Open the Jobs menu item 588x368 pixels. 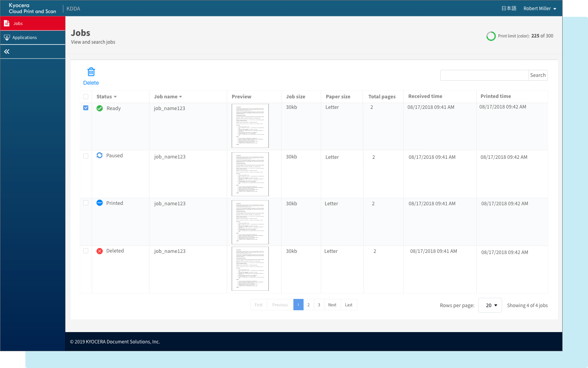33,23
